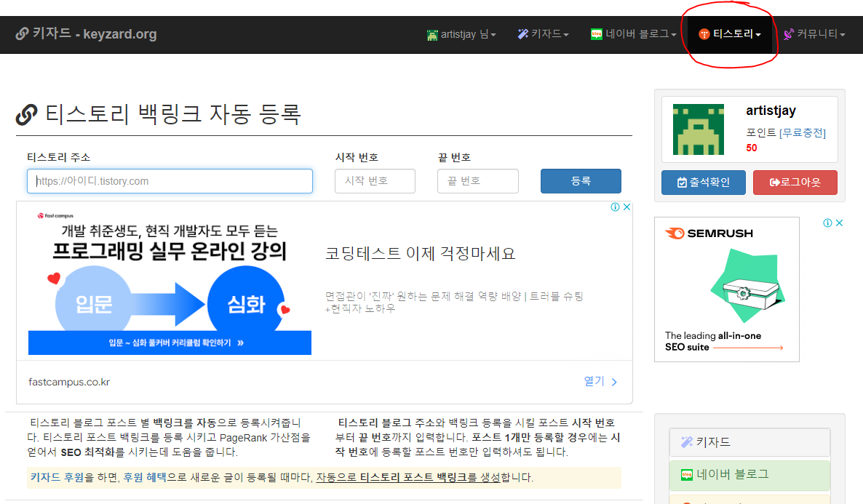This screenshot has width=863, height=504.
Task: Click the Semrush SEO suite ad image
Action: point(726,289)
